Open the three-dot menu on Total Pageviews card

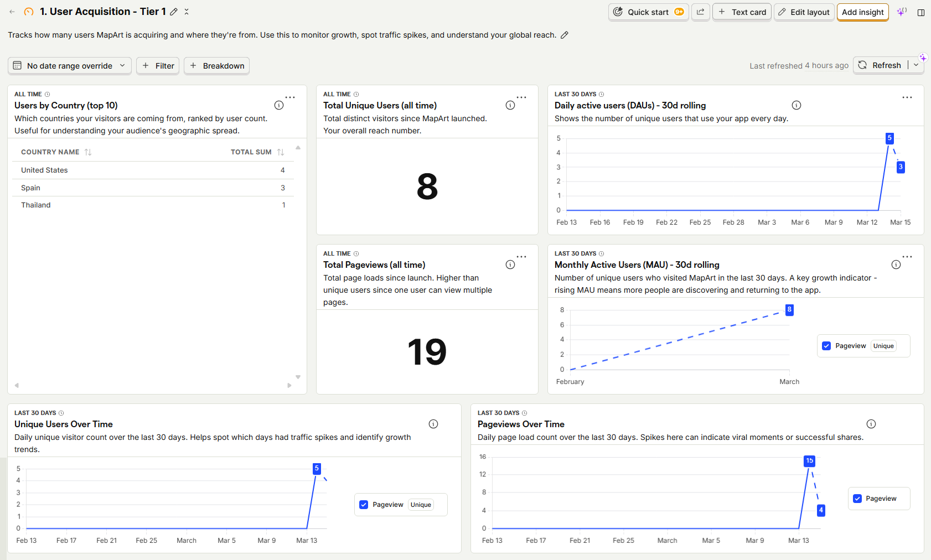tap(521, 256)
